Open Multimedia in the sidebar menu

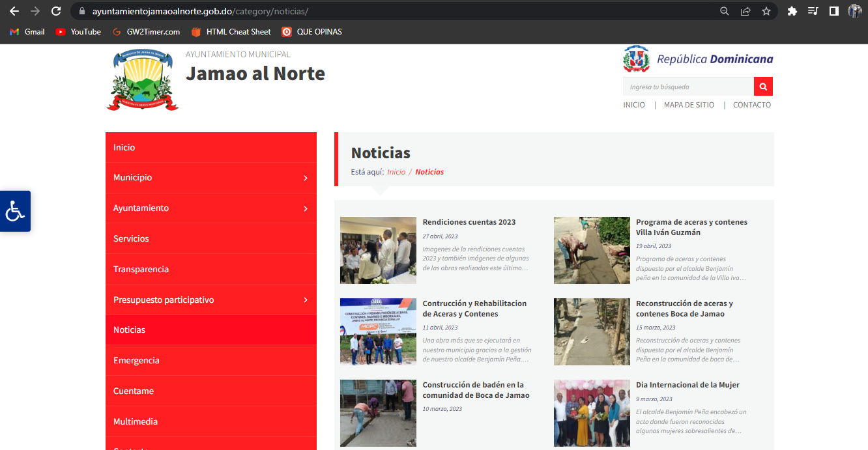[211, 421]
